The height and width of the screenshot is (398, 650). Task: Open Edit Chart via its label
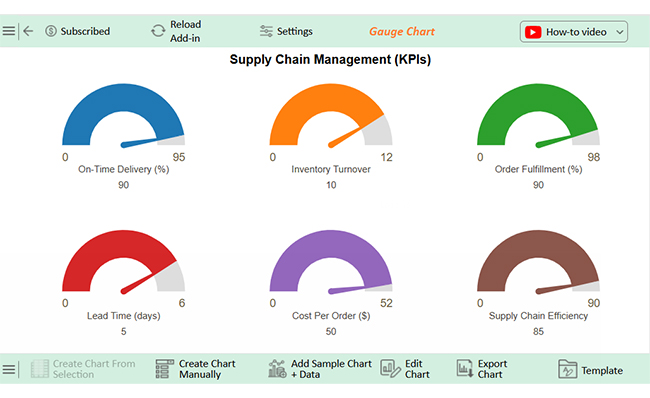[417, 369]
